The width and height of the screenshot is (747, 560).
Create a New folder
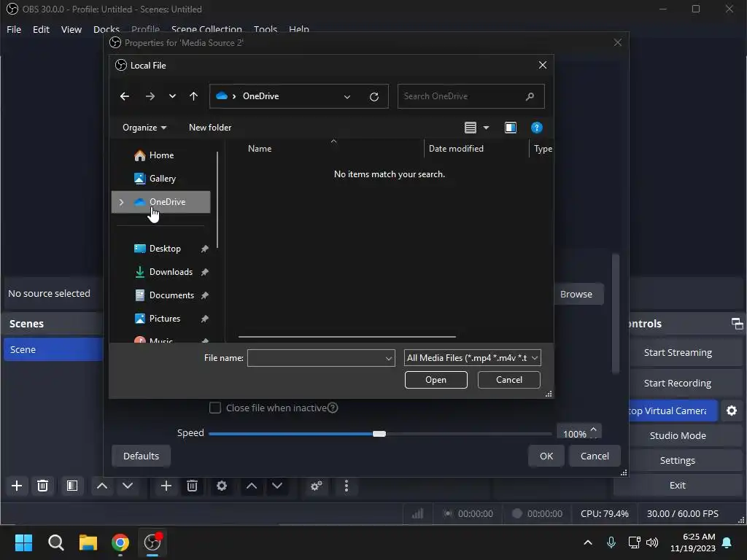coord(210,128)
